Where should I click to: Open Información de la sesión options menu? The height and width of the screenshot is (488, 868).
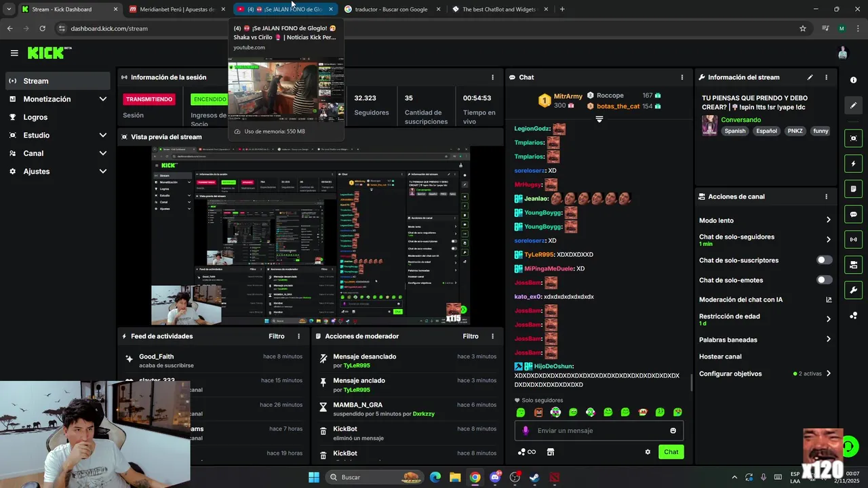point(492,77)
